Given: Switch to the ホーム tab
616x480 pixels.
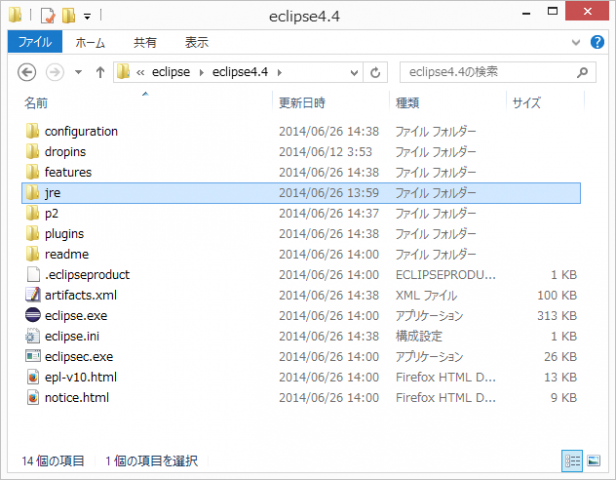Looking at the screenshot, I should click(x=90, y=42).
